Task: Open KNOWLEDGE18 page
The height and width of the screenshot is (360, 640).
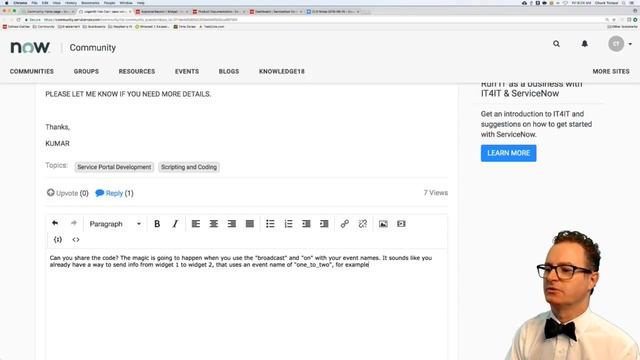Action: tap(282, 71)
